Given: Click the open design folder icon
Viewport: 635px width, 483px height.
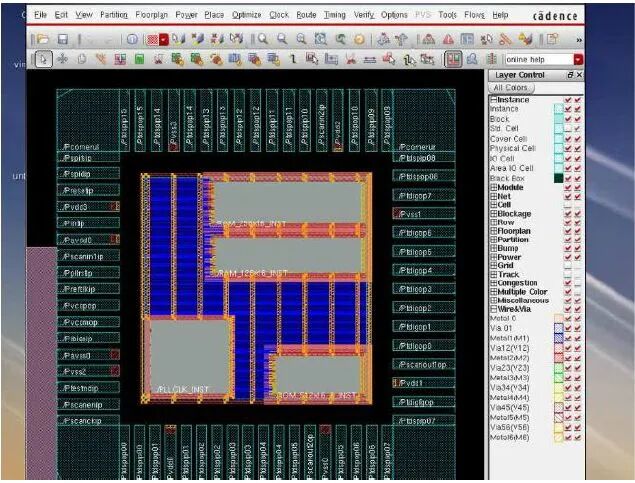Looking at the screenshot, I should 43,39.
